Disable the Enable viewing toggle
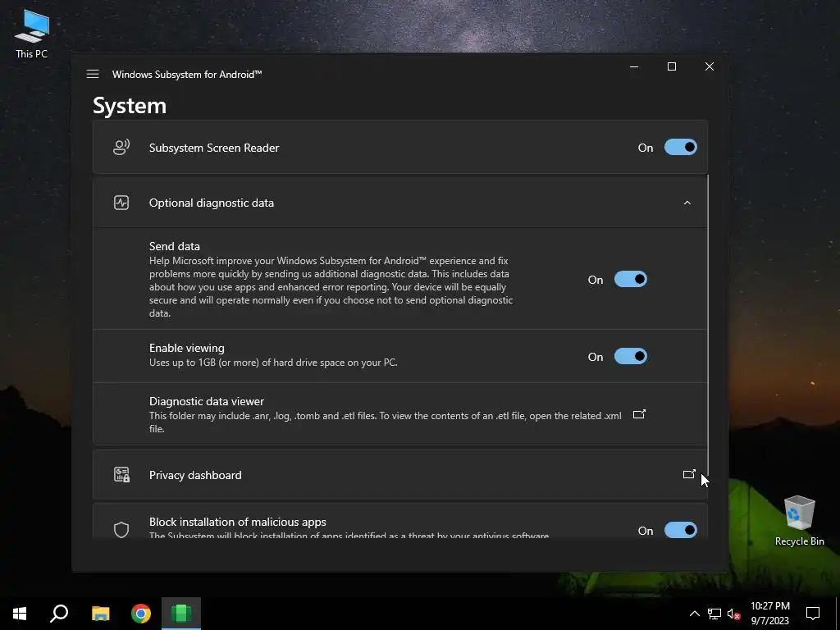 [x=631, y=356]
